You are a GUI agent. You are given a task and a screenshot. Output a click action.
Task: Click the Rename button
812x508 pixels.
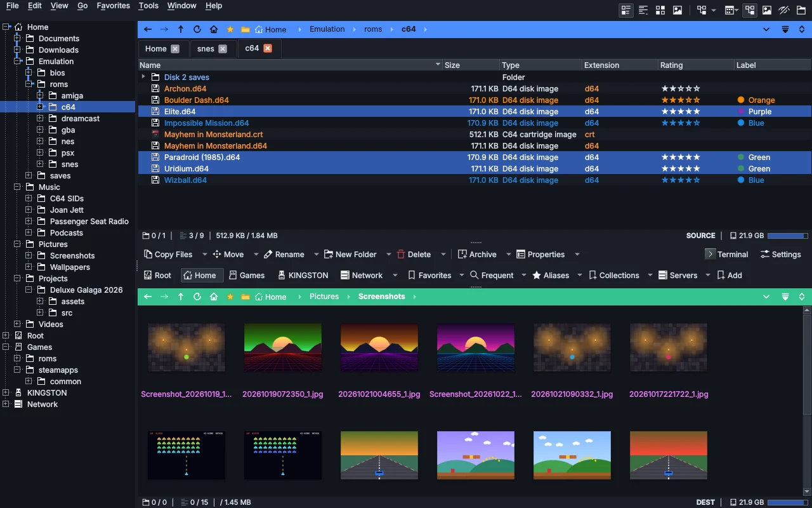[x=284, y=255]
